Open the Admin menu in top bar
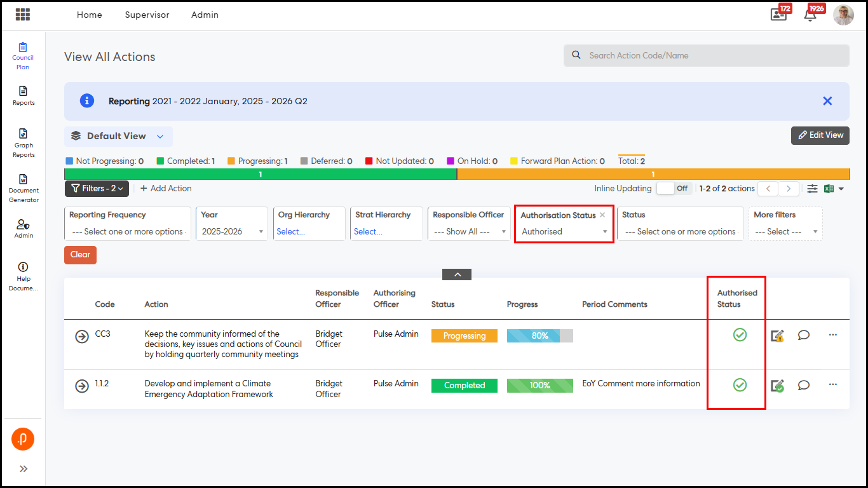868x488 pixels. pyautogui.click(x=205, y=15)
